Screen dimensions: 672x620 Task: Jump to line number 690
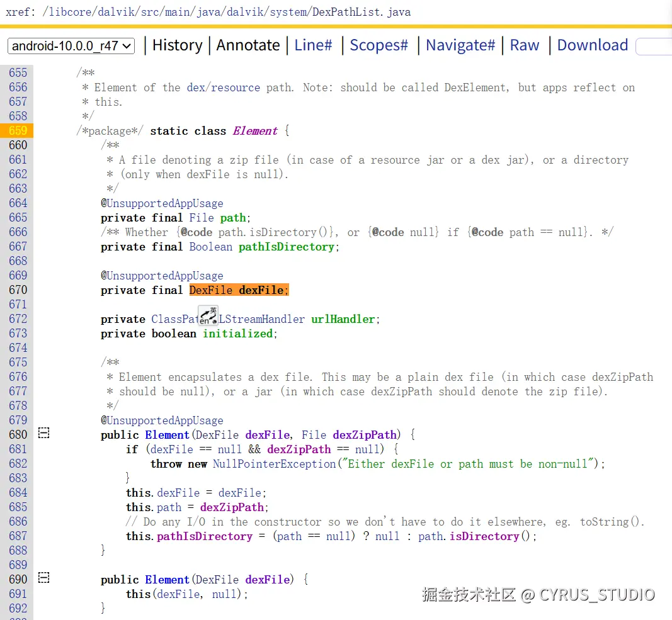click(x=18, y=579)
